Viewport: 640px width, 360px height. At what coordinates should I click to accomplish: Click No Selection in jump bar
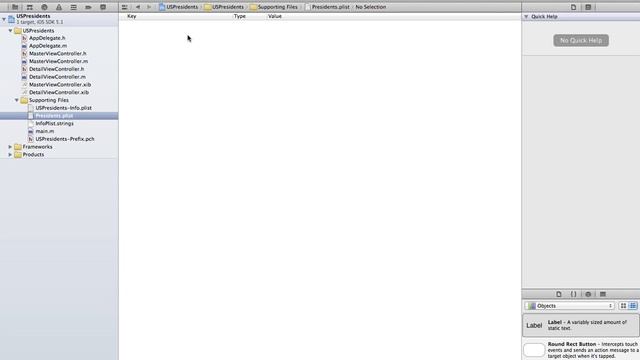[x=371, y=7]
